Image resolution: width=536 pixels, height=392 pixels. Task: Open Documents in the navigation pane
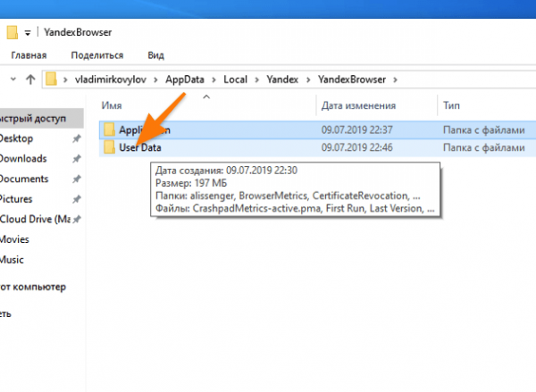click(x=24, y=179)
